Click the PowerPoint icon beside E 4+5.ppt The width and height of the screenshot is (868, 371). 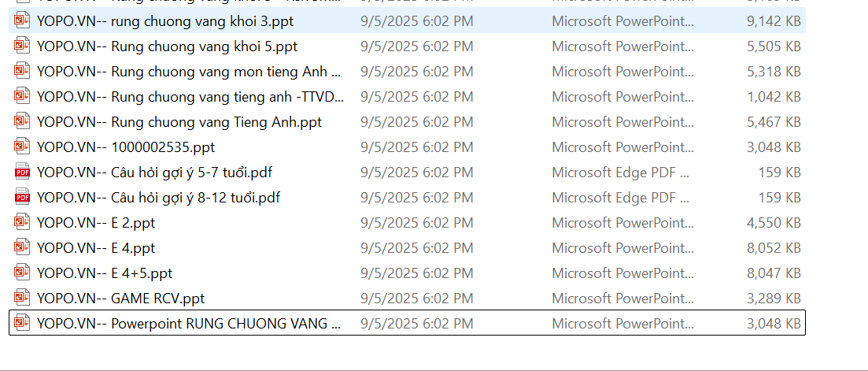coord(22,273)
